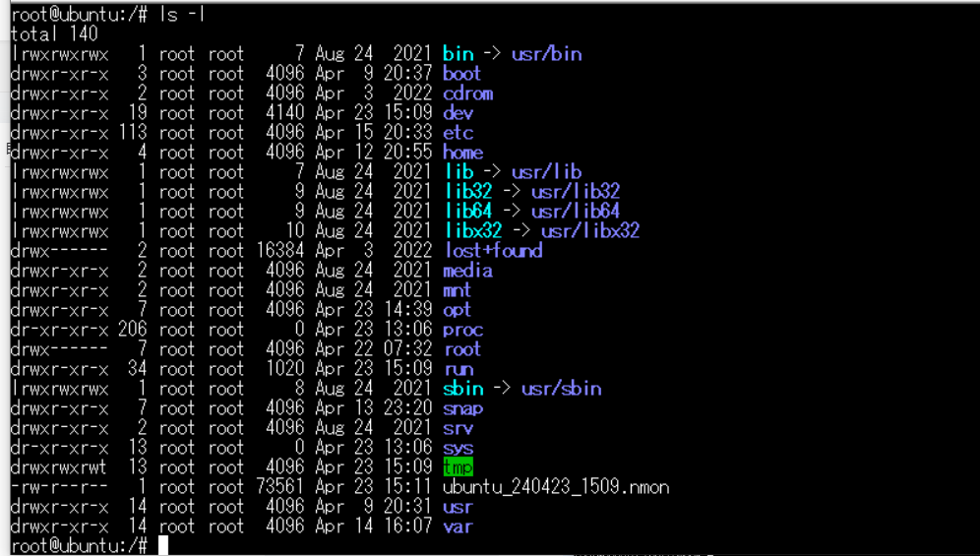This screenshot has height=556, width=980.
Task: Select the 'home' directory name
Action: click(x=463, y=153)
